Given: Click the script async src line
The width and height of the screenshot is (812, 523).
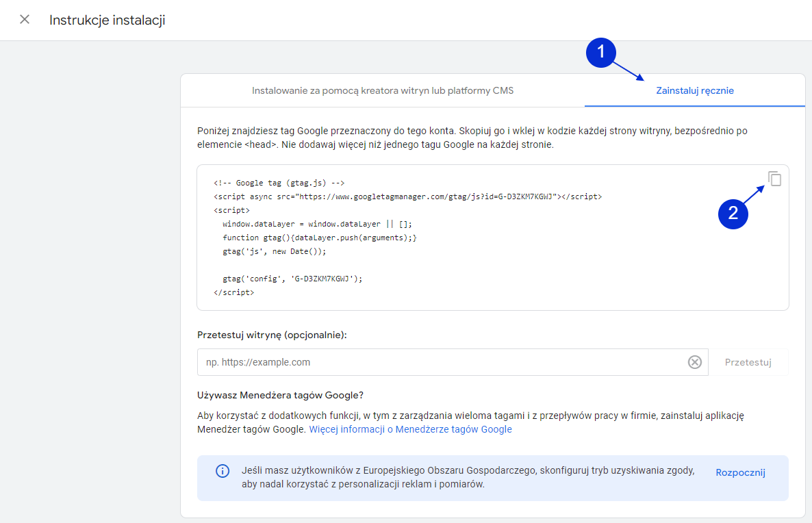Looking at the screenshot, I should pos(407,196).
